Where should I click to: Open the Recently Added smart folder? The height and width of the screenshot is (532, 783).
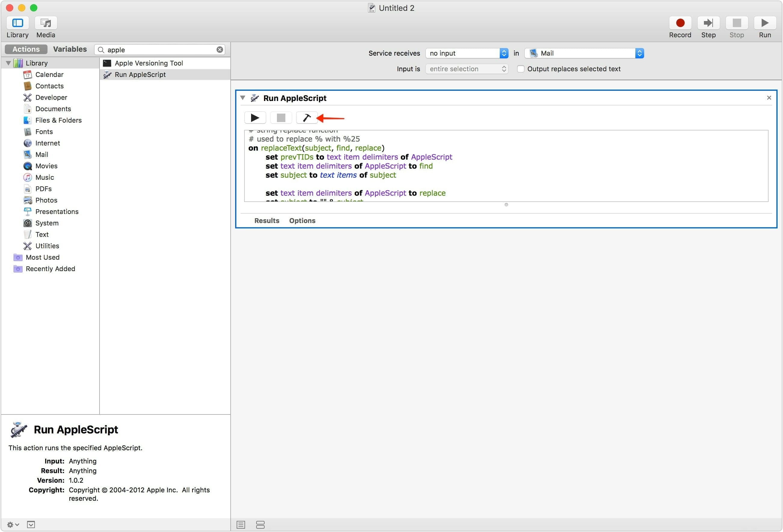click(50, 269)
